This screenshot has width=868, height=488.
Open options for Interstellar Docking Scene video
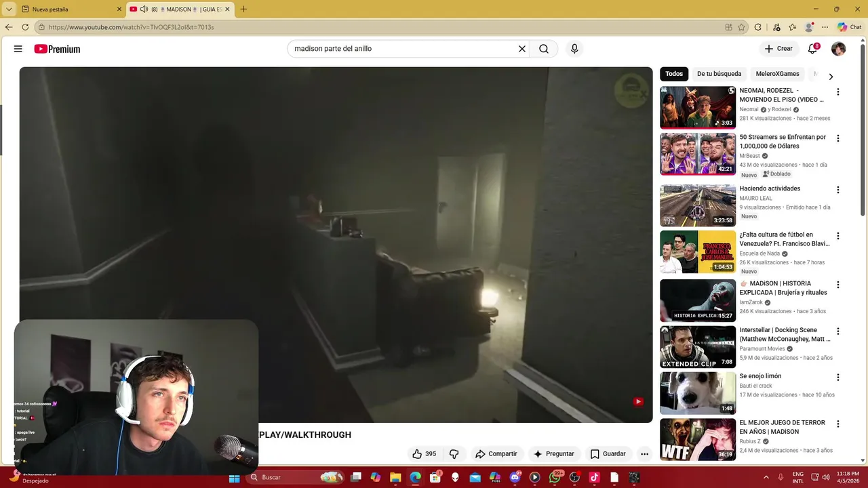pos(837,331)
